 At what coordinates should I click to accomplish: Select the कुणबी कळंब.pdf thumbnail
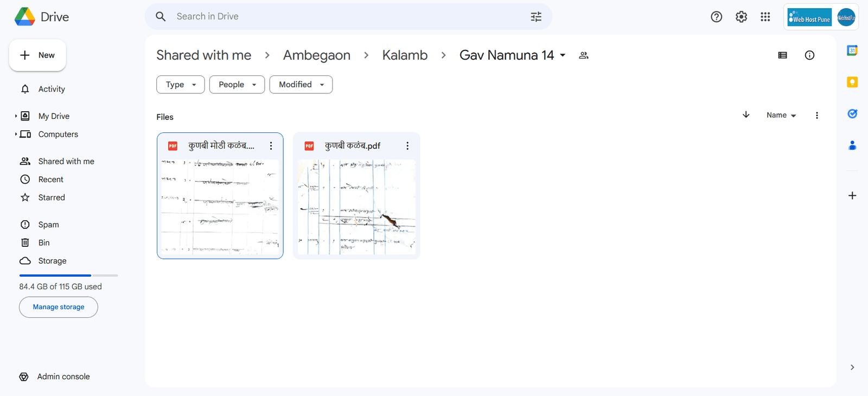tap(356, 207)
